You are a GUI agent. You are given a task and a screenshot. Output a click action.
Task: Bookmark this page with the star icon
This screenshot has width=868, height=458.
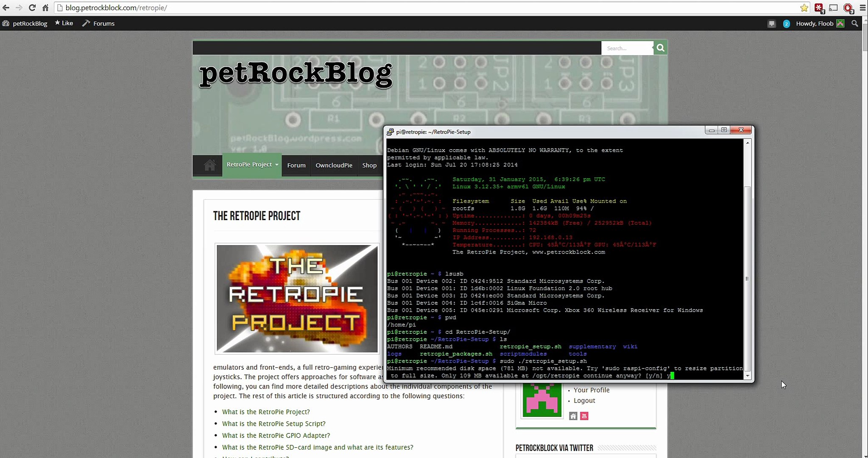[804, 8]
